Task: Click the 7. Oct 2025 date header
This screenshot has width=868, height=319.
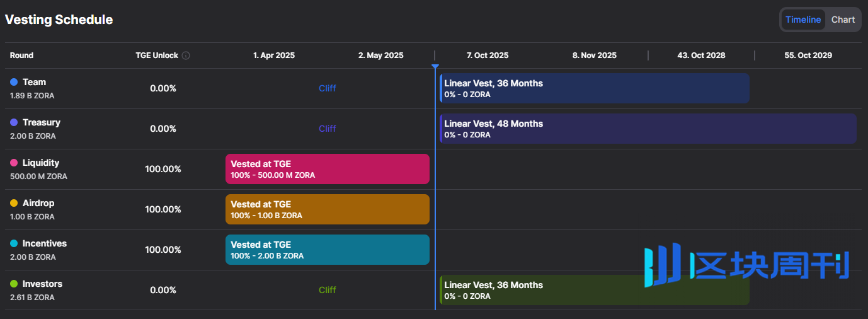Action: click(x=488, y=55)
